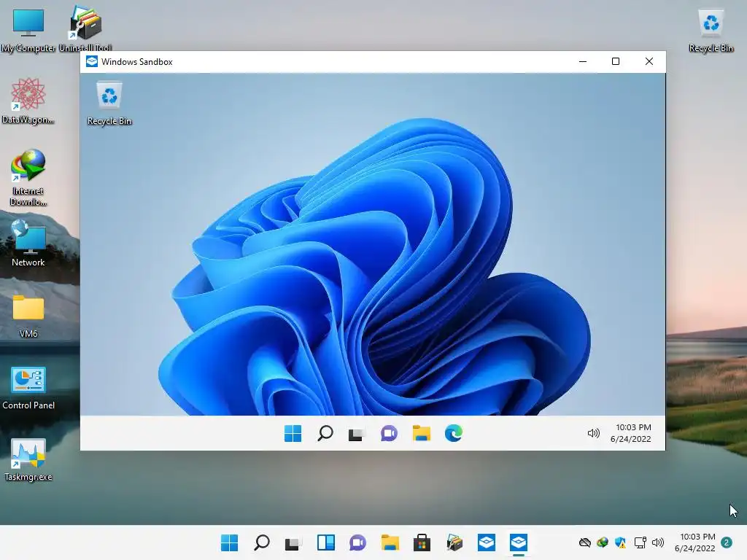This screenshot has width=747, height=560.
Task: Open Chat icon in Sandbox taskbar
Action: pyautogui.click(x=389, y=433)
